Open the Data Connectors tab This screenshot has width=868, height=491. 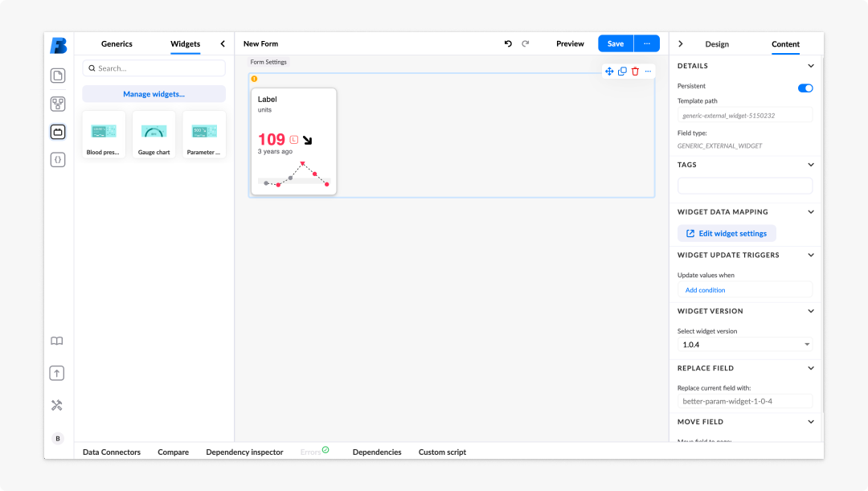(112, 452)
